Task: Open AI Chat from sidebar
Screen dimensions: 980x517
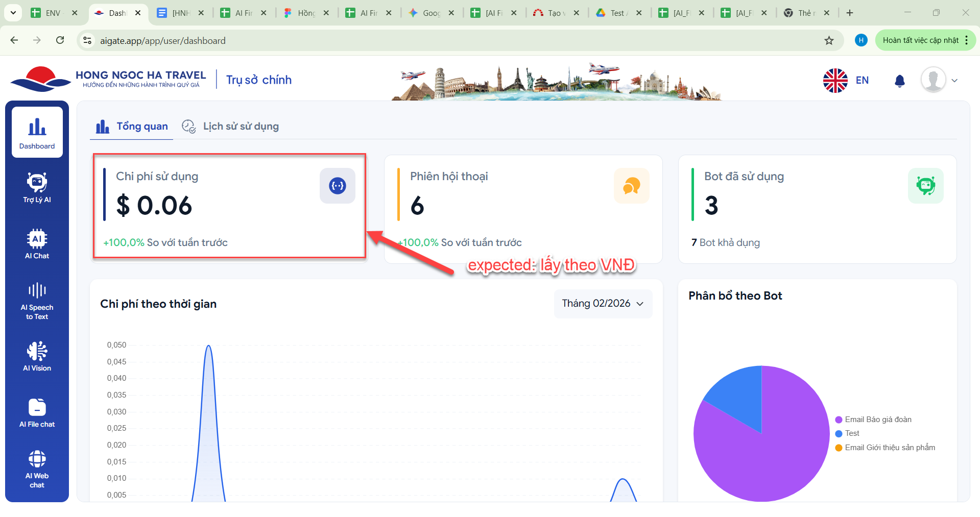Action: 37,244
